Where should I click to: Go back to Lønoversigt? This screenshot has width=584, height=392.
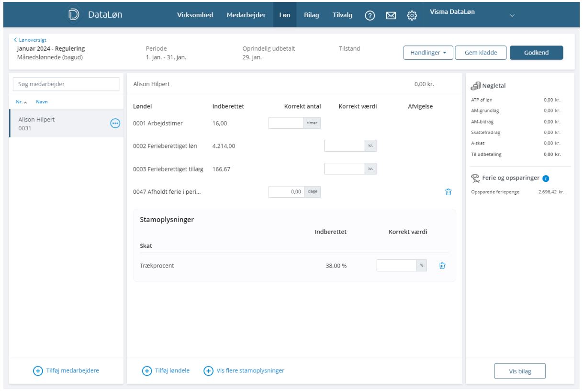(30, 40)
